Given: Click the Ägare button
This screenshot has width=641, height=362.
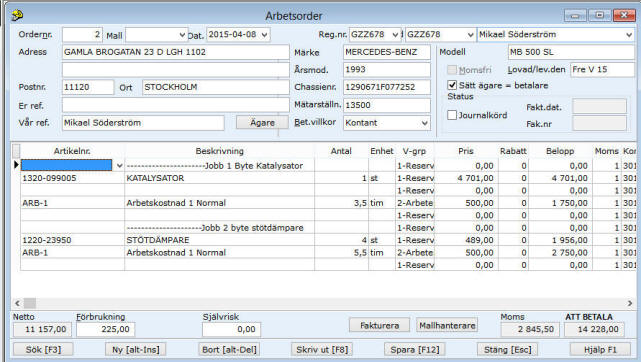Looking at the screenshot, I should pyautogui.click(x=262, y=123).
